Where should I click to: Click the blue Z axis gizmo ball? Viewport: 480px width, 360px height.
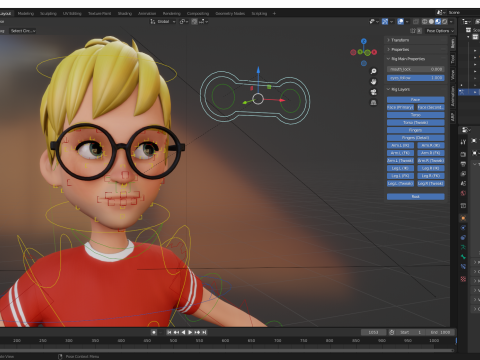[x=364, y=41]
